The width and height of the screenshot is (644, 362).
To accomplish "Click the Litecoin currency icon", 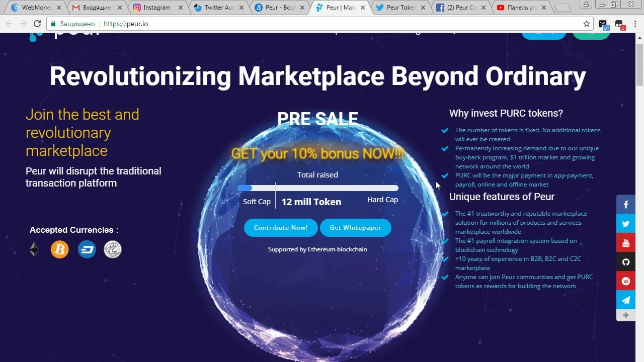I will tap(113, 249).
